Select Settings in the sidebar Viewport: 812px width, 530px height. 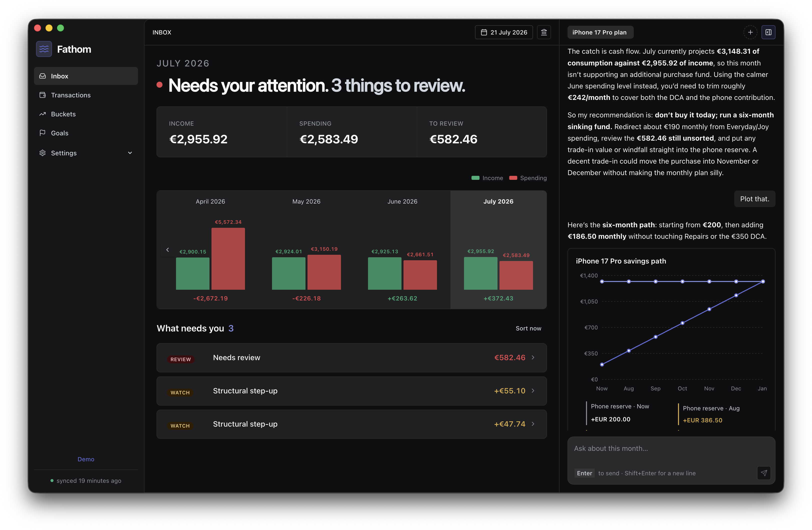[x=86, y=153]
